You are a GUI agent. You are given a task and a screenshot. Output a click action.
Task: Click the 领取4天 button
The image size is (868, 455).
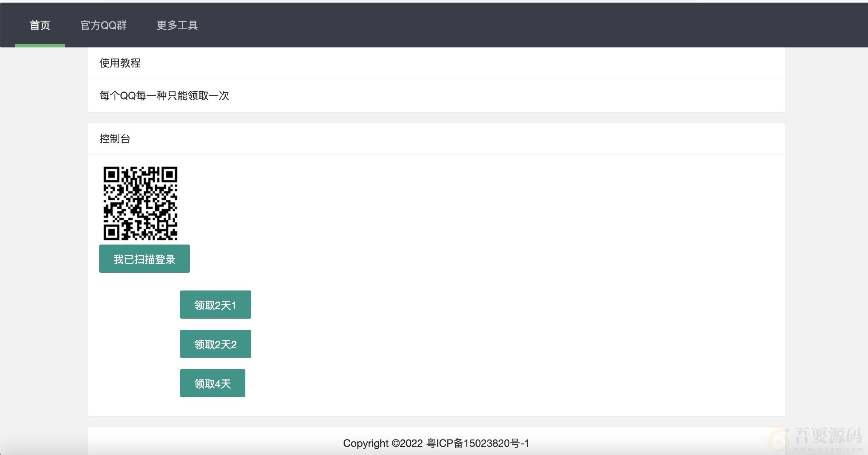click(x=213, y=383)
